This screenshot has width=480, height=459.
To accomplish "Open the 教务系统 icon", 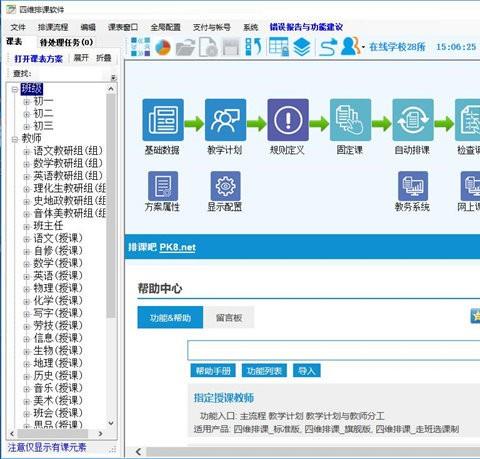I will (x=413, y=186).
